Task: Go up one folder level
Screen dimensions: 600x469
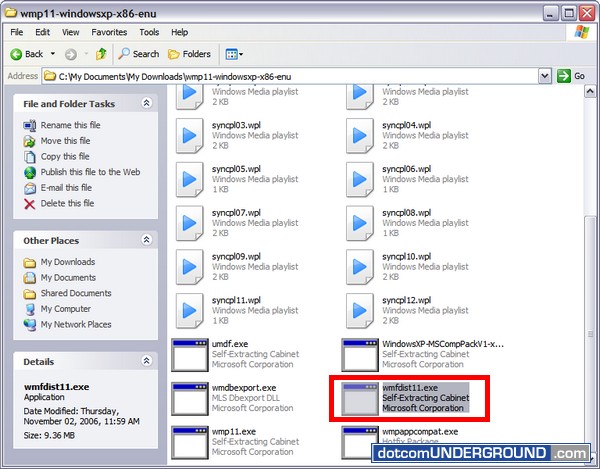Action: [101, 54]
